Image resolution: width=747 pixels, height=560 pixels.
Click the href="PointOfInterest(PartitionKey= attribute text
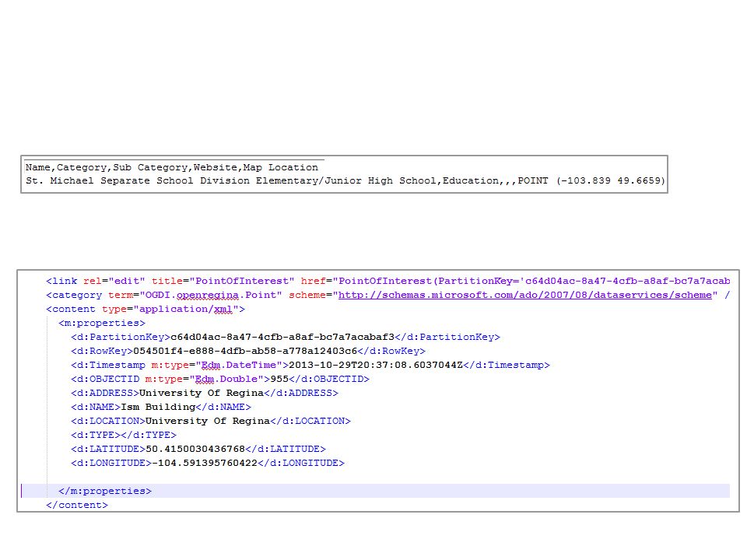(x=515, y=282)
